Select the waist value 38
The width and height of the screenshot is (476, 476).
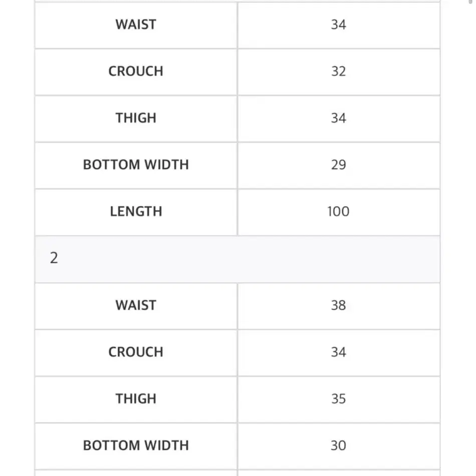(x=339, y=306)
